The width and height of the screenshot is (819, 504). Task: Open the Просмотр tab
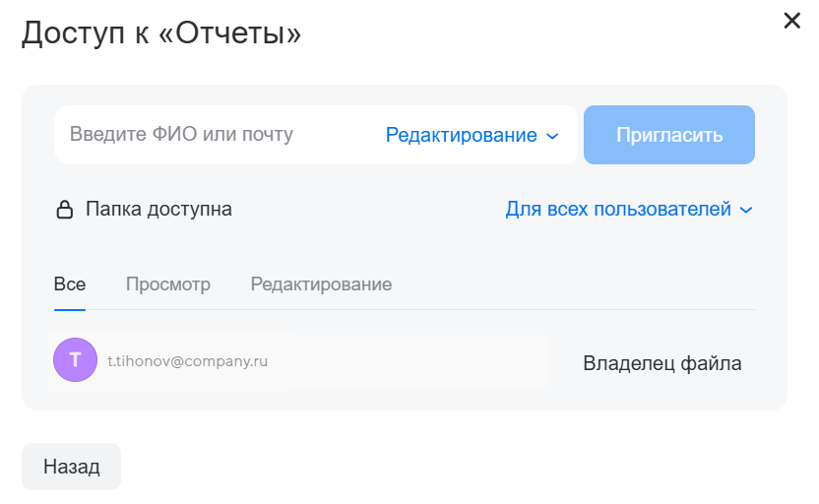(x=168, y=284)
